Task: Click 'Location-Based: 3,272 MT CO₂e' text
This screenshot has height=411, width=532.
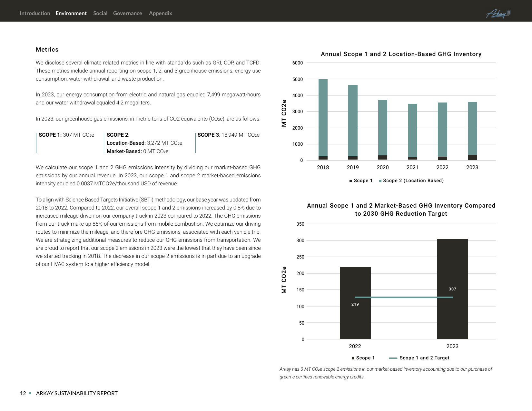Action: pos(144,143)
